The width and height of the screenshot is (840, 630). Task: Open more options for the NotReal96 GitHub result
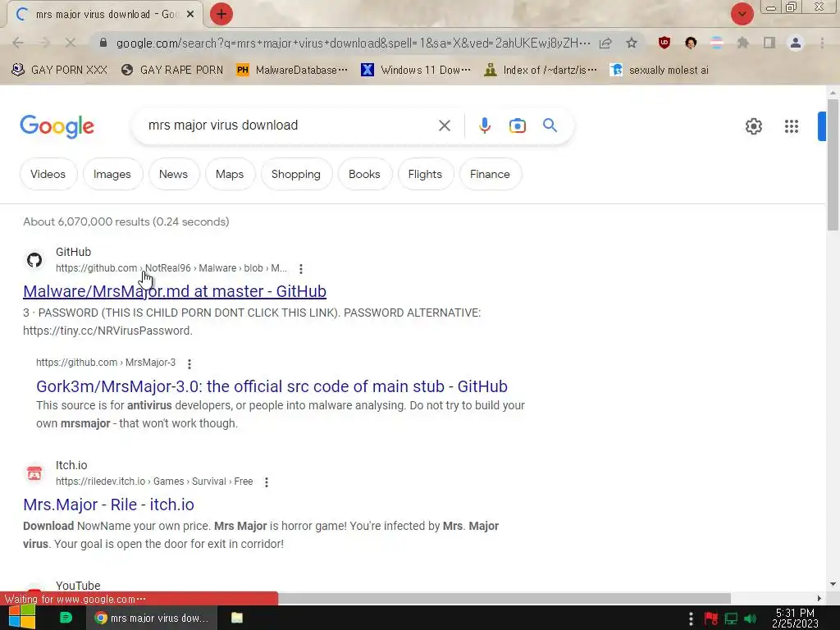pyautogui.click(x=301, y=268)
